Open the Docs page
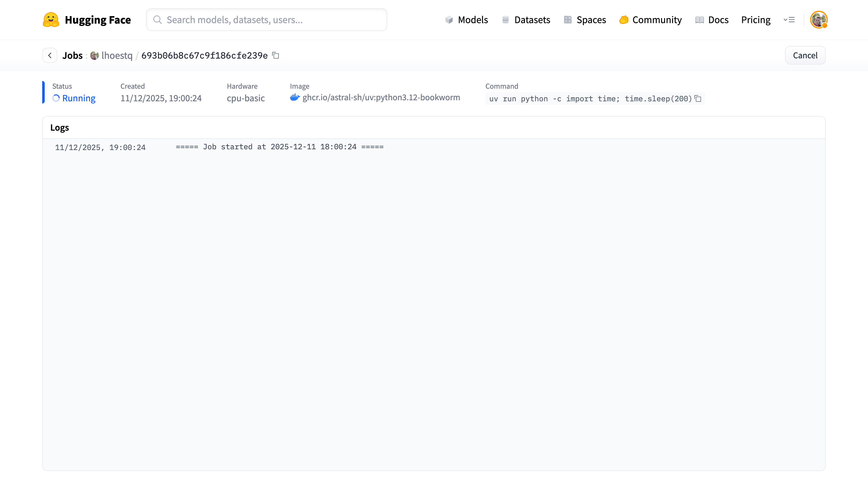Viewport: 868px width, 481px height. (712, 20)
